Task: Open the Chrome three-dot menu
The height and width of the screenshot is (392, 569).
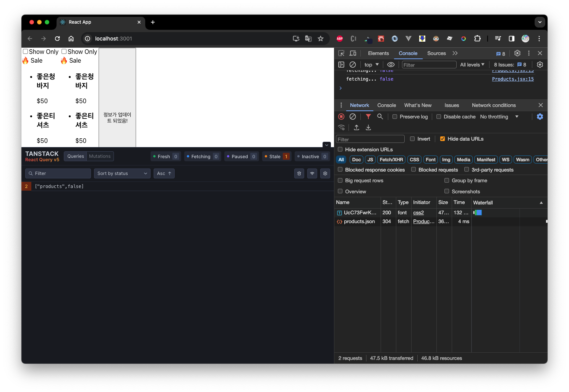Action: coord(539,39)
